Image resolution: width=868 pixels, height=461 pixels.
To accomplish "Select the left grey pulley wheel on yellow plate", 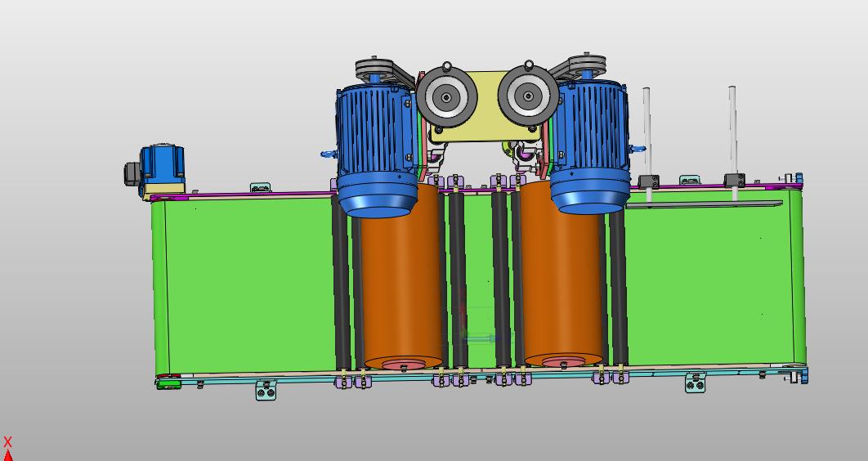I will point(447,96).
